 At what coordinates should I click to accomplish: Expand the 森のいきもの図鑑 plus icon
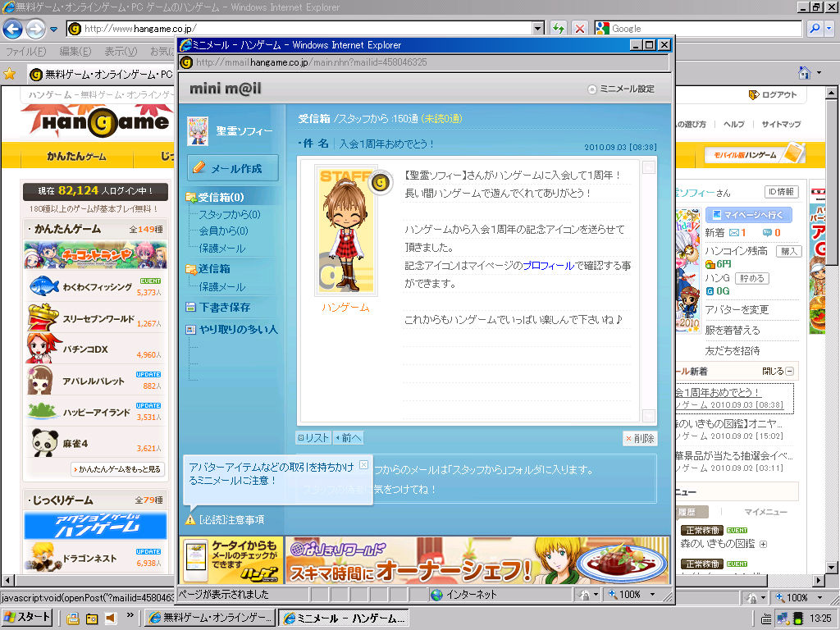[763, 545]
